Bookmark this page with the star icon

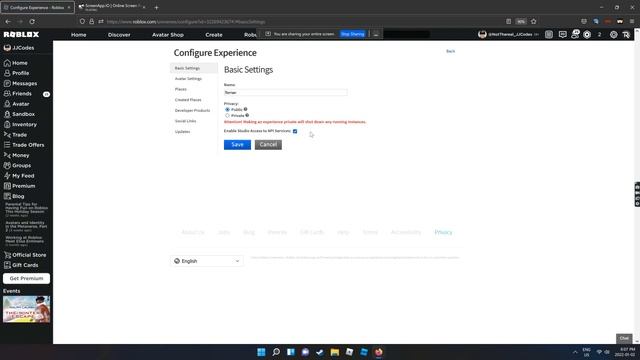(533, 21)
